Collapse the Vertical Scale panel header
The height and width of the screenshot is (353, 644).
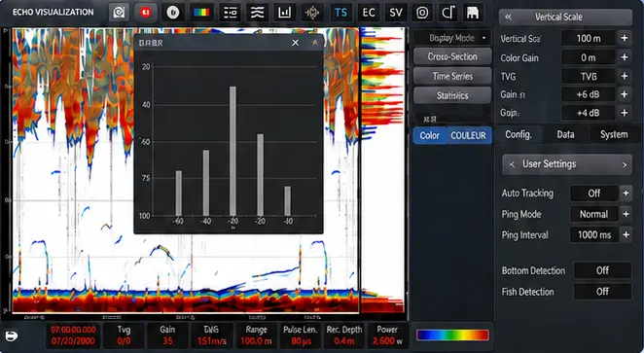(508, 17)
